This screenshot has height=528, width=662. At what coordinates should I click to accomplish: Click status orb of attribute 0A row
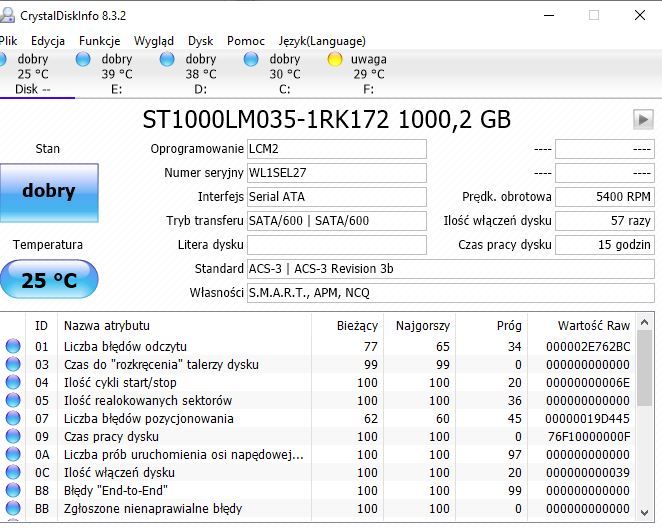click(x=13, y=454)
